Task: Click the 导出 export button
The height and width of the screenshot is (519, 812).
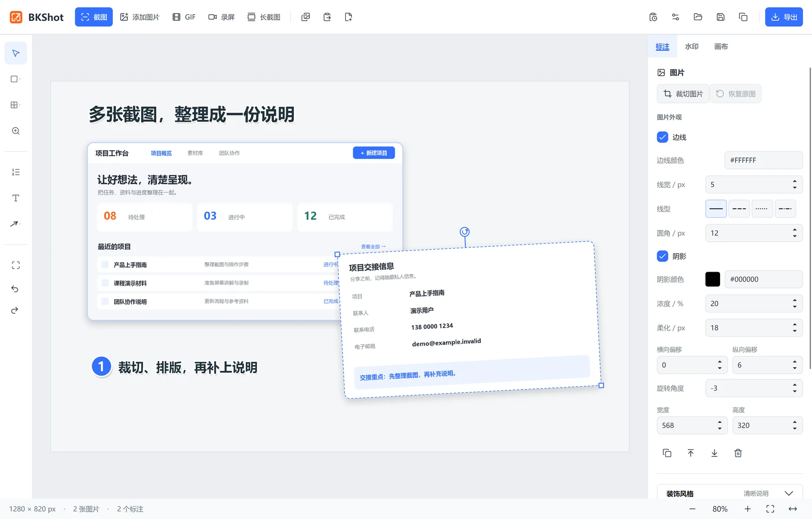Action: point(784,17)
